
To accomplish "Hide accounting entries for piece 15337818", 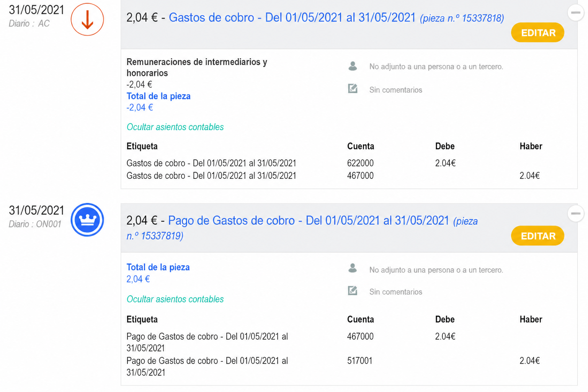I will pos(175,127).
